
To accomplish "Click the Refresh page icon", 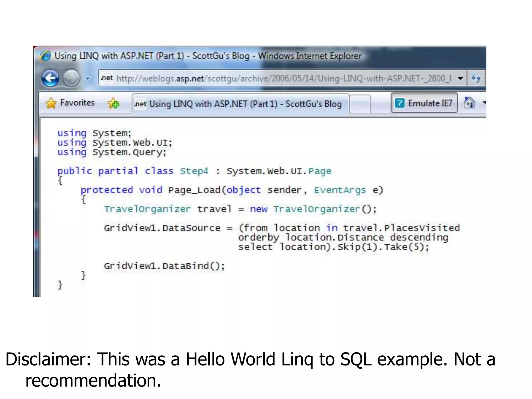I will (x=476, y=78).
